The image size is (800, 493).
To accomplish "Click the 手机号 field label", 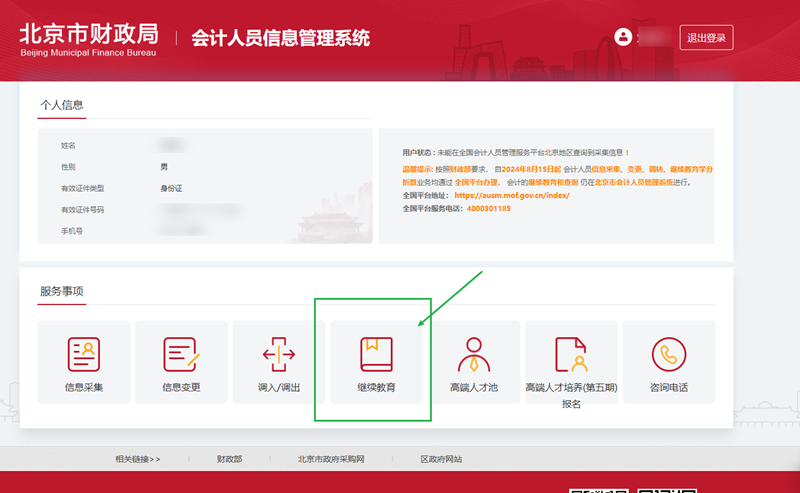I will (72, 231).
